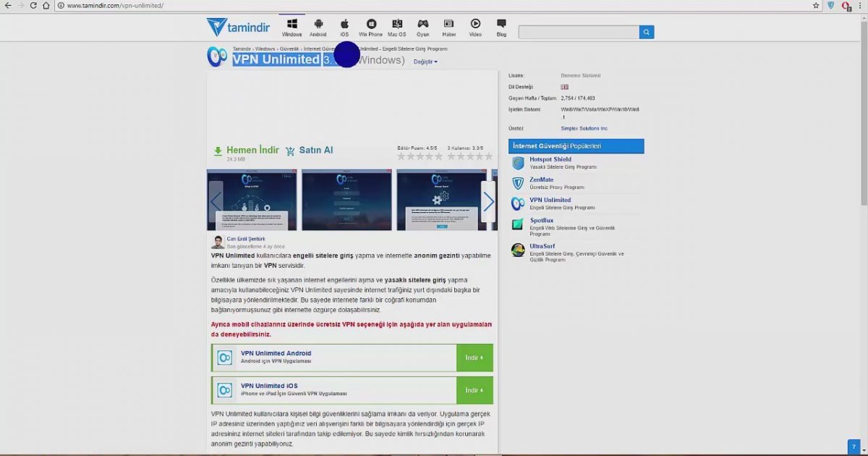The image size is (868, 456).
Task: Open the Haber section
Action: pos(449,28)
